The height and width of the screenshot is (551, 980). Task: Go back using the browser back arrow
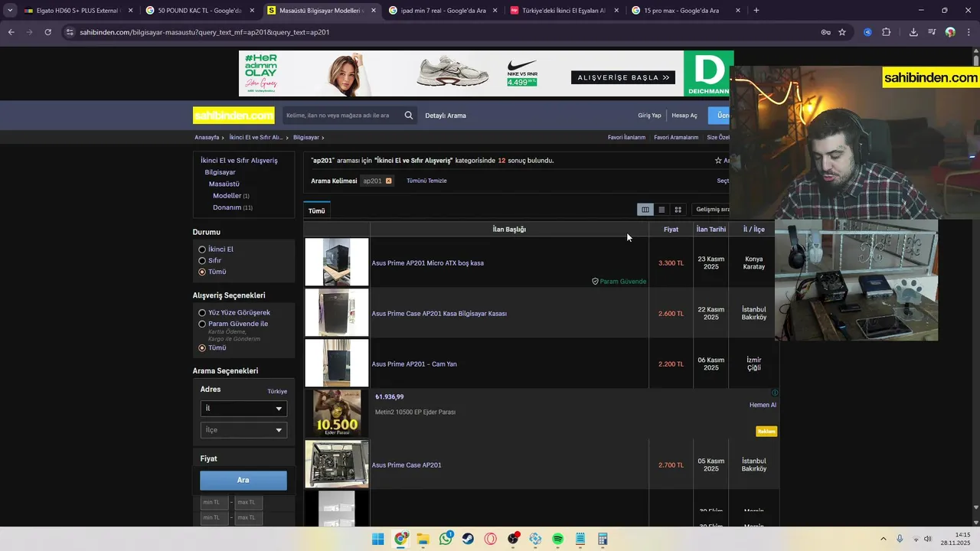click(11, 32)
